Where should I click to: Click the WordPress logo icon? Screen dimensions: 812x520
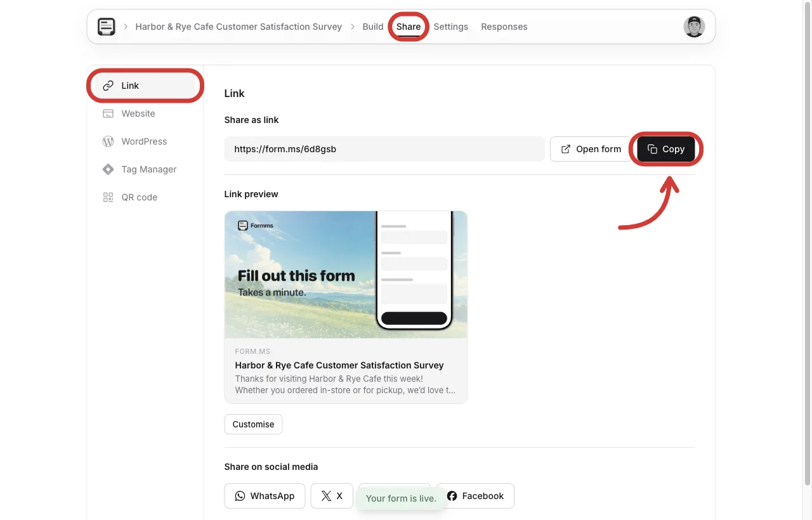pyautogui.click(x=108, y=141)
